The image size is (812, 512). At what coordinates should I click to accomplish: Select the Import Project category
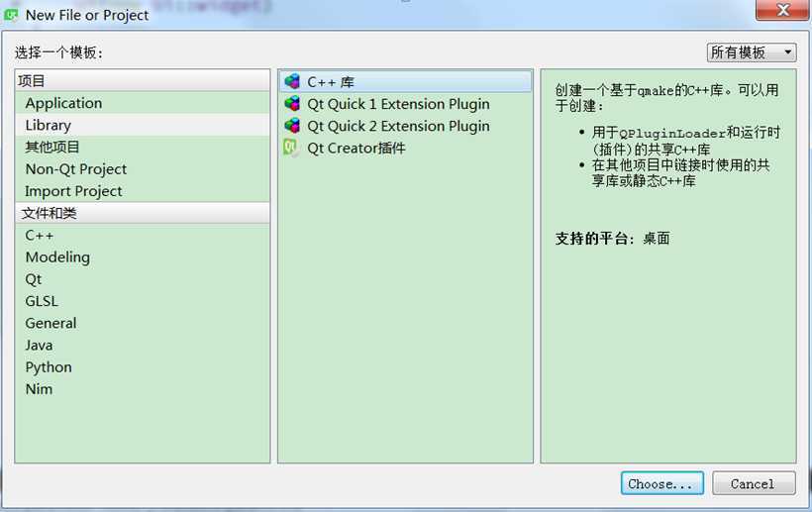coord(143,191)
